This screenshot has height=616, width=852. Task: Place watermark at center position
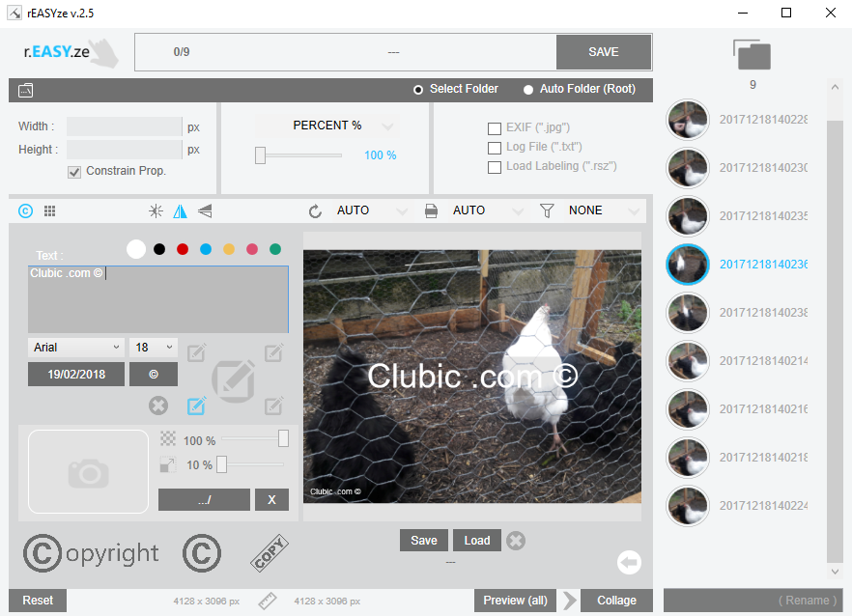[234, 380]
